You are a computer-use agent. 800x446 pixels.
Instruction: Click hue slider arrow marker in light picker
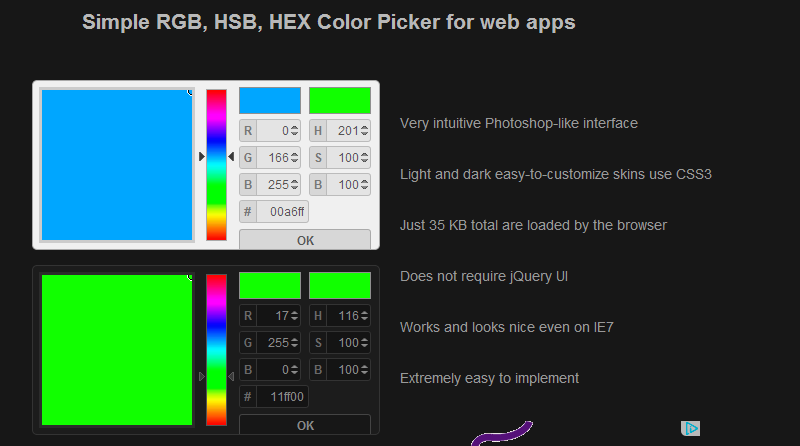(x=202, y=156)
